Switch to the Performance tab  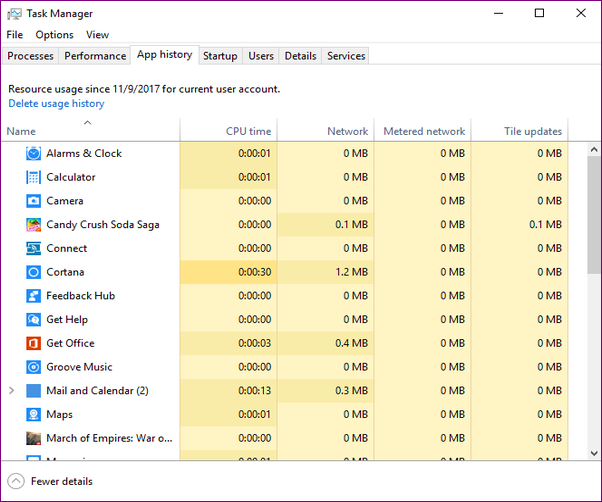(95, 56)
